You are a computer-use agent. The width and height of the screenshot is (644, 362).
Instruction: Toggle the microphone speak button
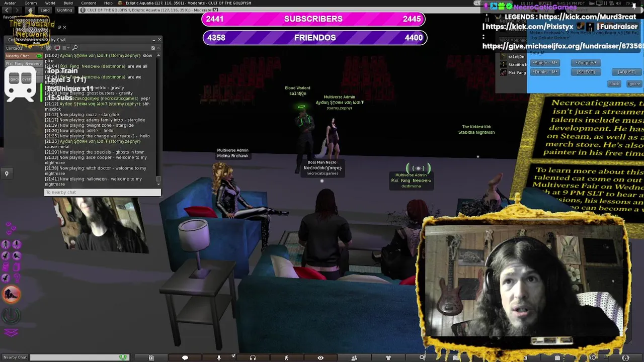pyautogui.click(x=219, y=357)
